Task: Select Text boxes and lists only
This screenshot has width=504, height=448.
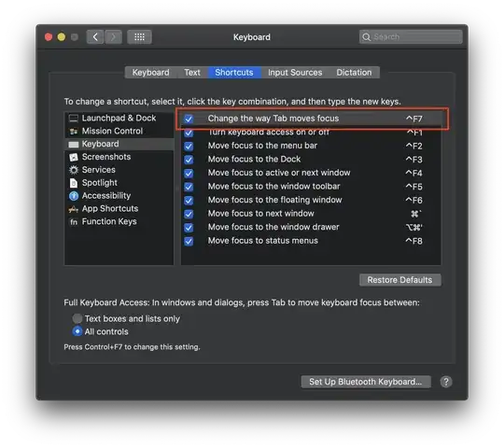Action: 77,318
